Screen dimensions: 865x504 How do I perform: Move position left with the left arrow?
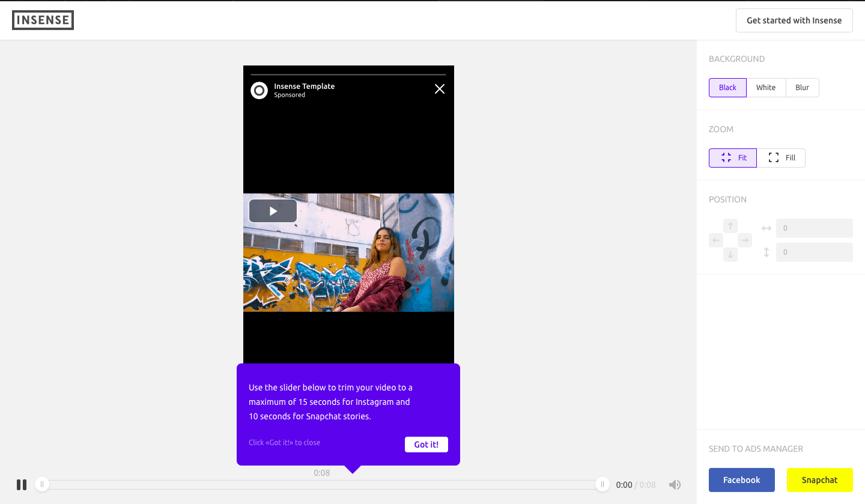(716, 241)
